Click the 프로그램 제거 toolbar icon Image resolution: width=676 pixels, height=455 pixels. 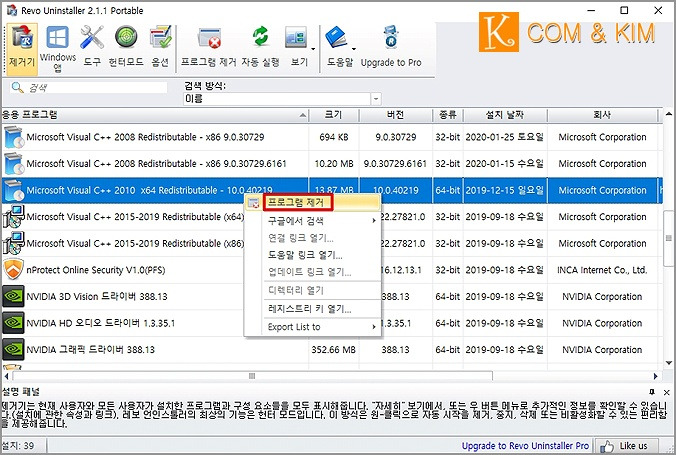pos(209,47)
